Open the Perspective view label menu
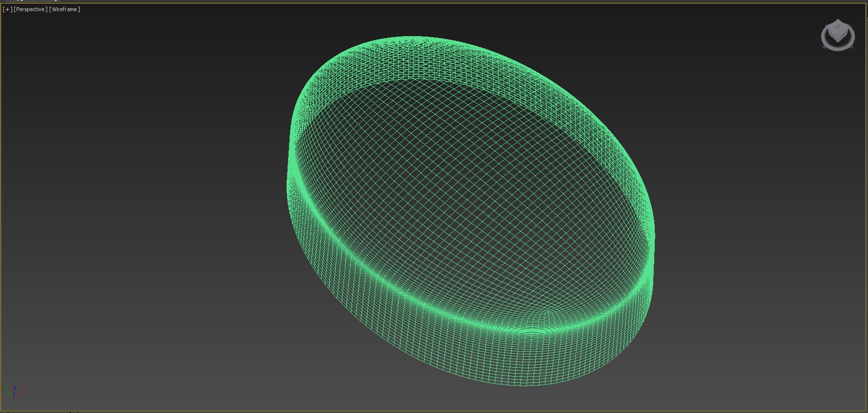Screen dimensions: 868x413 (30, 9)
